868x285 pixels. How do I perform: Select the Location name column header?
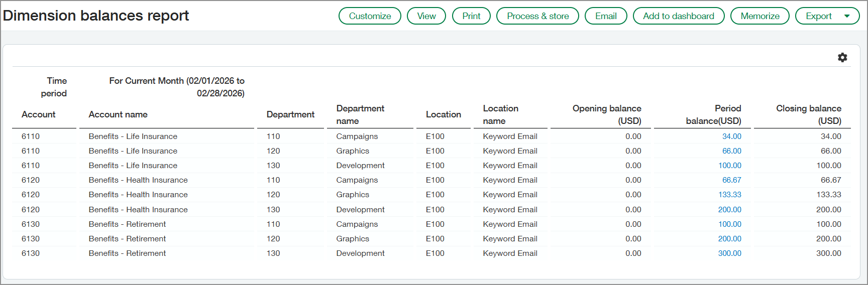[x=501, y=114]
